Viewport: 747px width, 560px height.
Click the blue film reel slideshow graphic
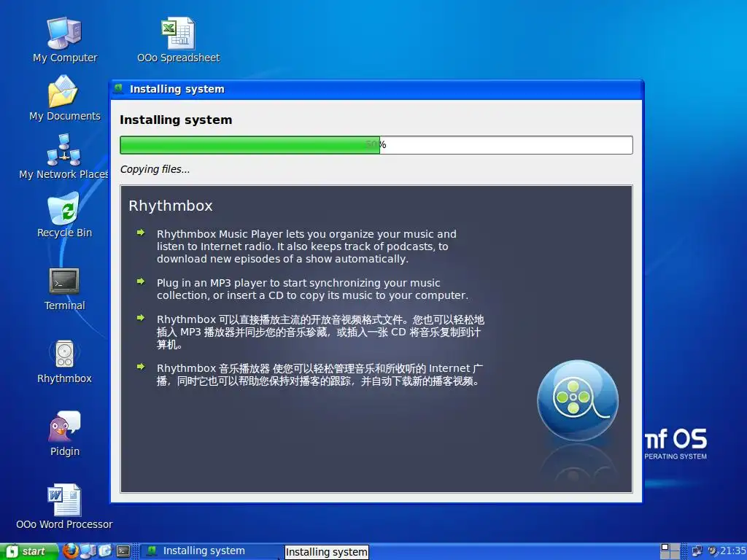(578, 400)
